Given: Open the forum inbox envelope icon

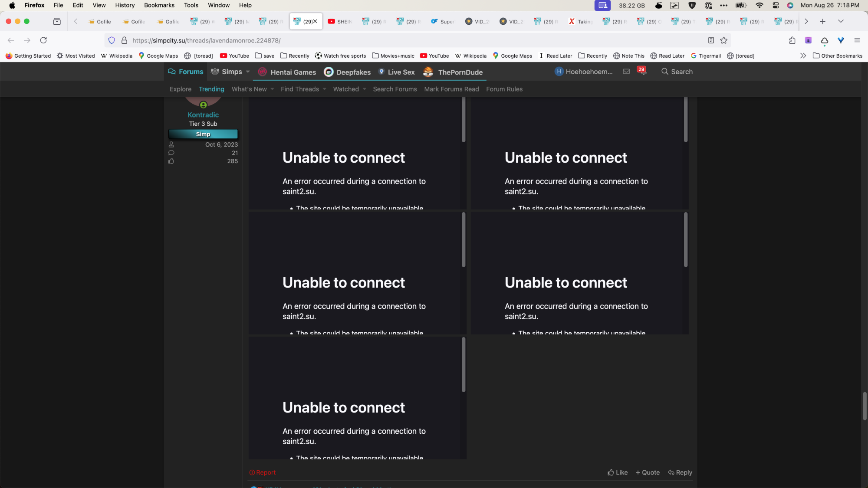Looking at the screenshot, I should click(626, 72).
